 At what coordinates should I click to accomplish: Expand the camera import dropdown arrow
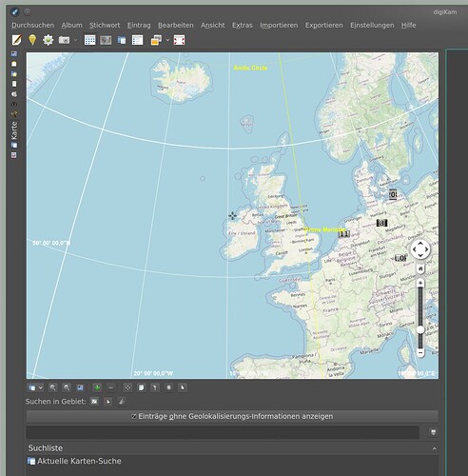click(75, 40)
